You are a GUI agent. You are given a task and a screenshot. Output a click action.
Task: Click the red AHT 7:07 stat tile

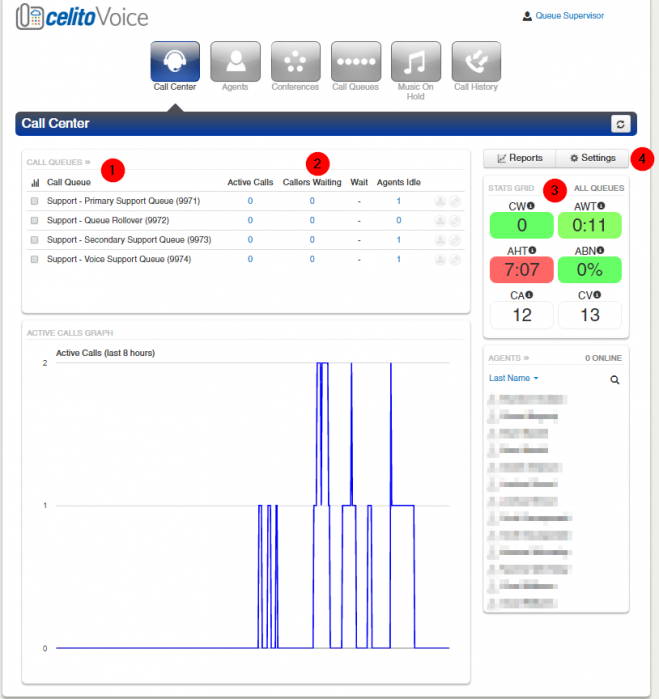tap(520, 269)
